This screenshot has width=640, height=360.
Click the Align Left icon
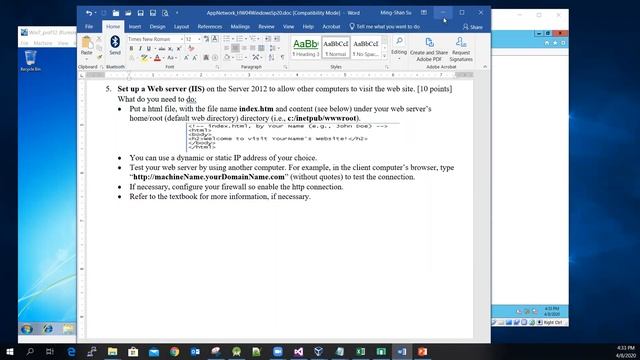(x=227, y=48)
